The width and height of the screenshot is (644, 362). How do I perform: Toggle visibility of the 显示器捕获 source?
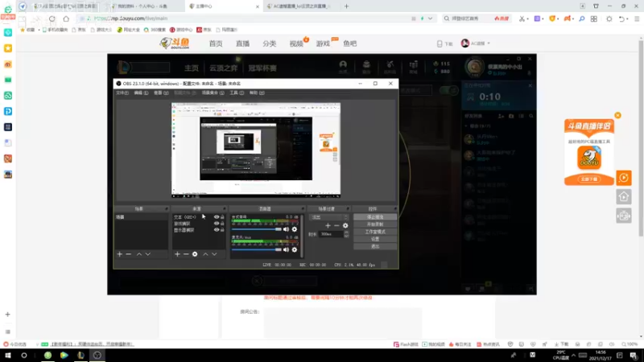[x=217, y=230]
